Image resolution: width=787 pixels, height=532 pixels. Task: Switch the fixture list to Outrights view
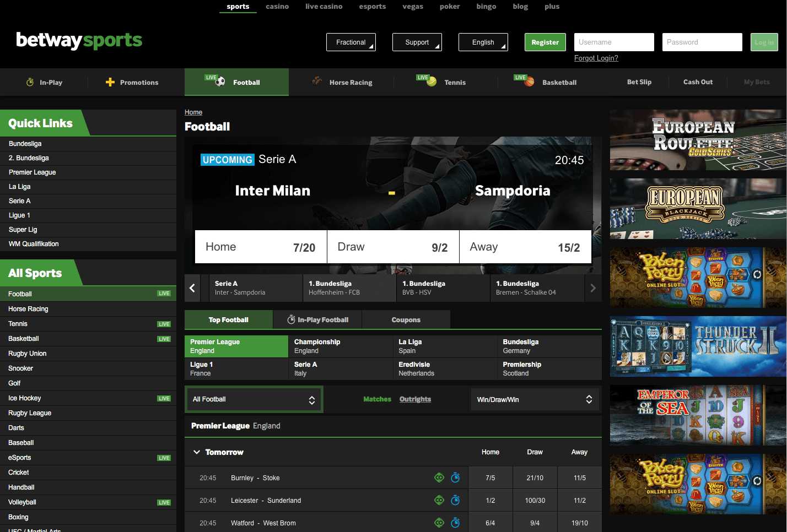415,399
